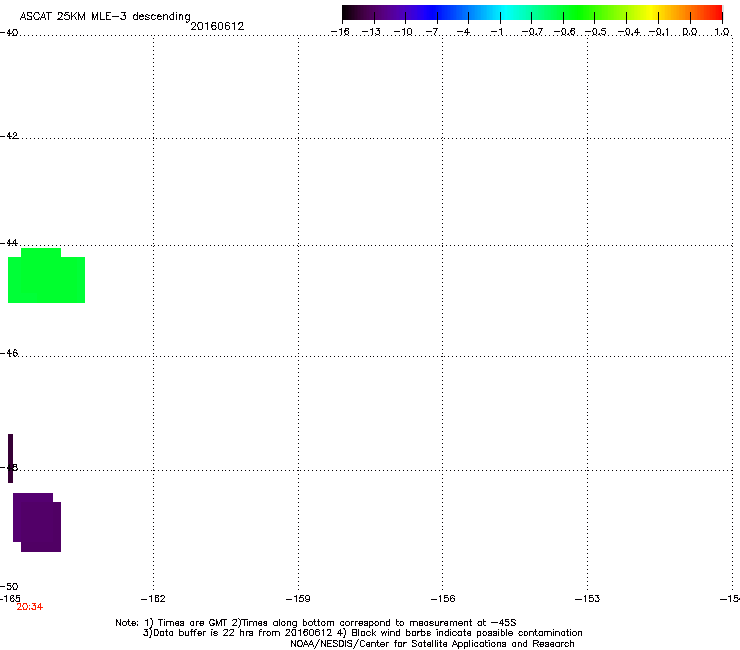This screenshot has width=740, height=650.
Task: Click the -0.7 colorbar tick label
Action: 532,32
